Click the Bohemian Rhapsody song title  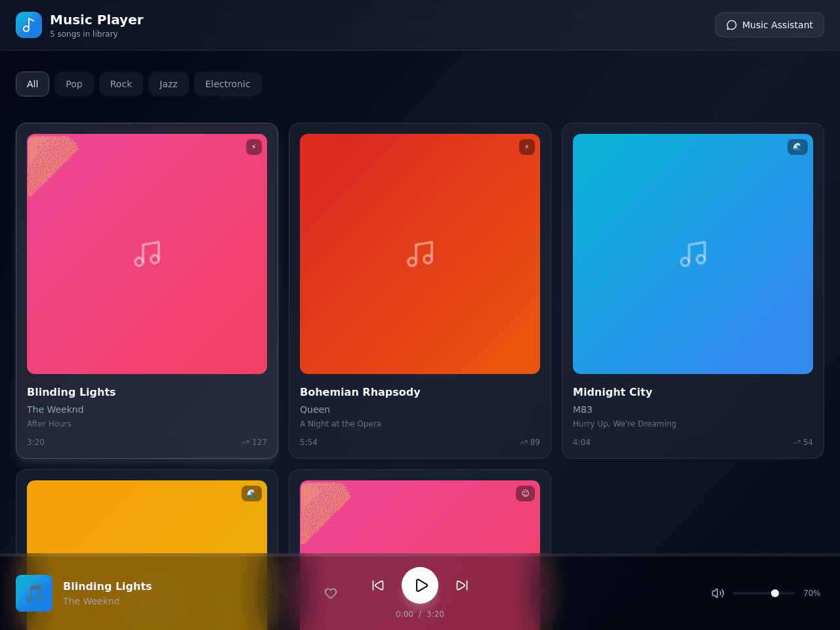(360, 392)
